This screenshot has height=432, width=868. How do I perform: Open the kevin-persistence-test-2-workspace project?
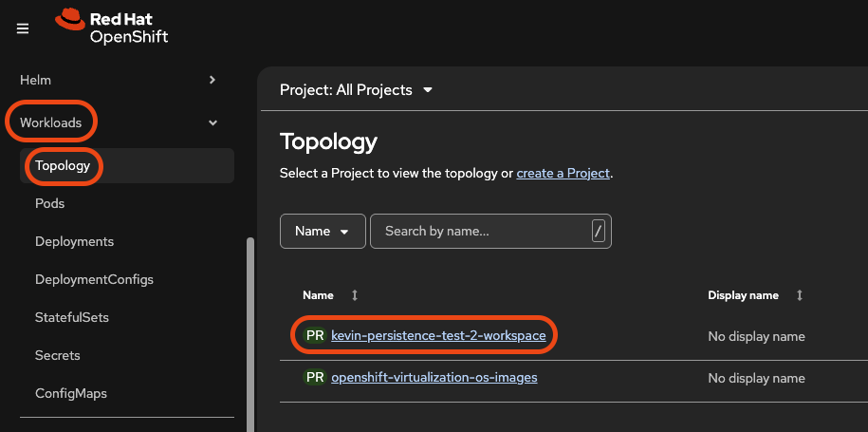point(438,336)
